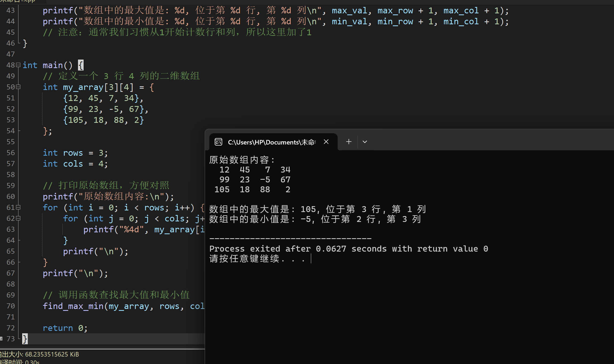Screen dimensions: 614x364
Task: Click line number 56 in the gutter
Action: 11,153
